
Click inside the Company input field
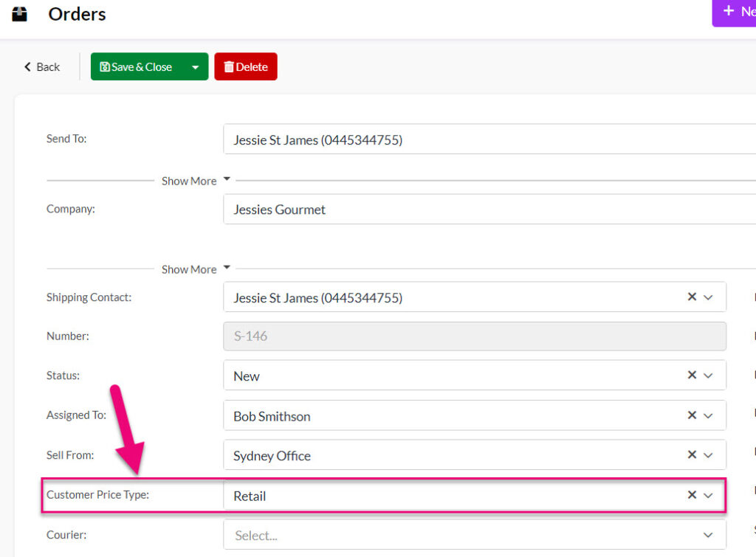pos(443,210)
